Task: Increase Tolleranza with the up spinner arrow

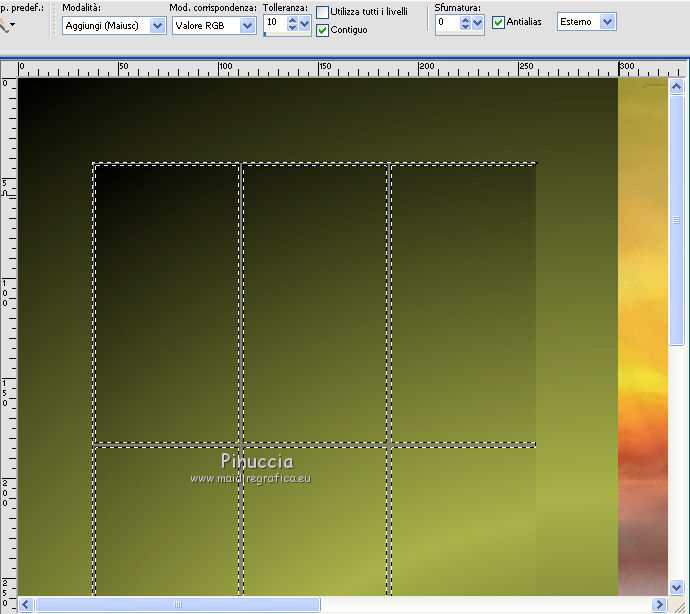Action: point(291,19)
